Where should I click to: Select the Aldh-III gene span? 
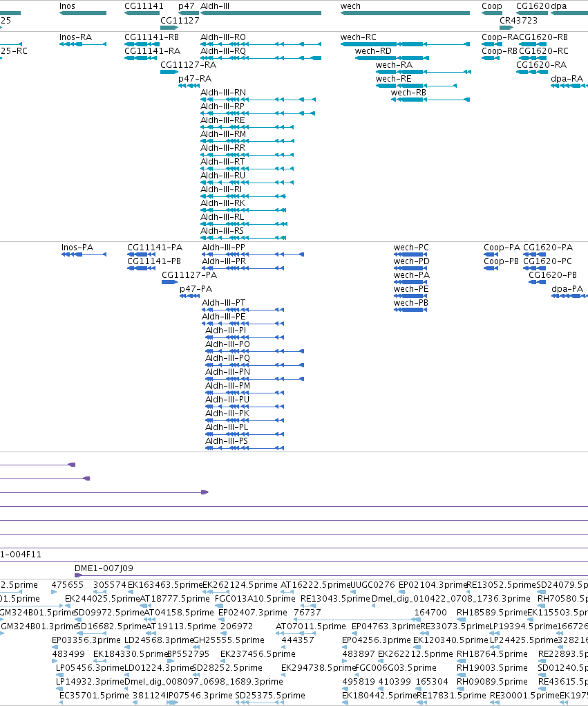pyautogui.click(x=261, y=13)
